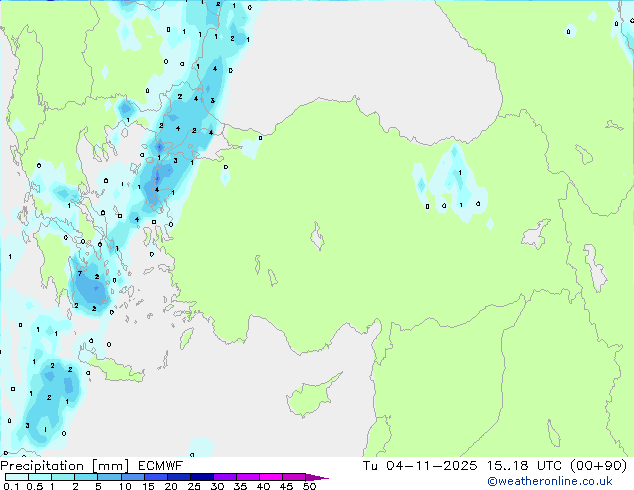Screen dimensions: 634x490
Task: Click the legend swatch for 1–2 mm
Action: click(63, 477)
